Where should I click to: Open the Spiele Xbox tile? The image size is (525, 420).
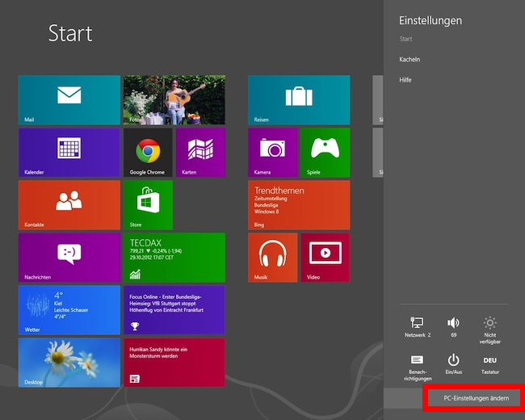coord(325,152)
